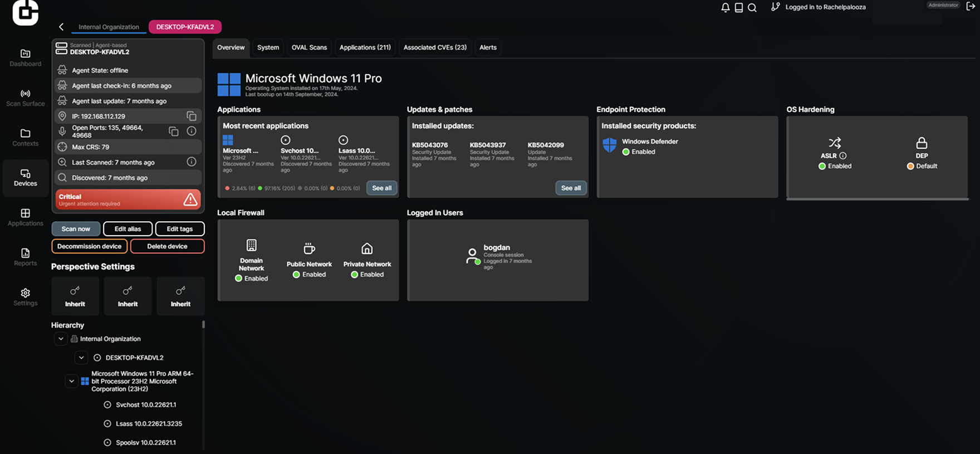Click the Agent State: offline row

pos(128,70)
